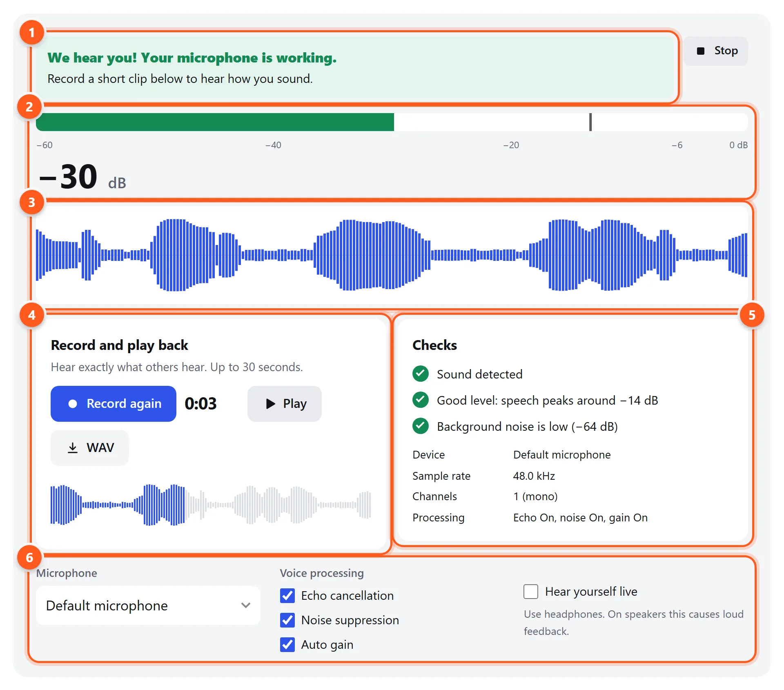Viewport: 784px width, 690px height.
Task: Seek within the recorded clip waveform
Action: (x=211, y=505)
